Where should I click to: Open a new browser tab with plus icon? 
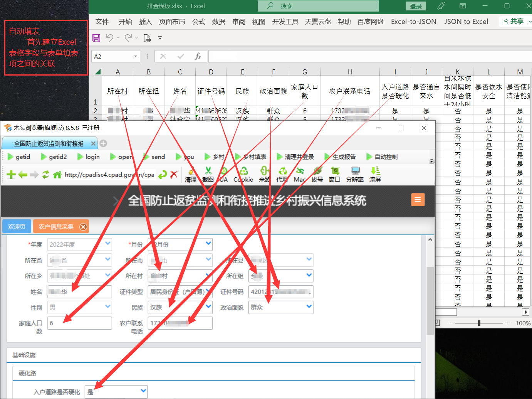pyautogui.click(x=103, y=143)
